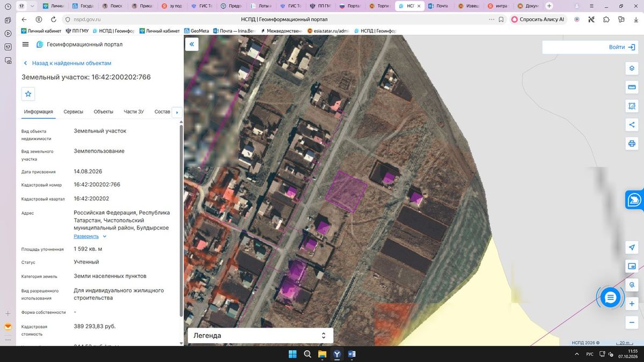Open Межведомственное bookmark
Screen dimensions: 644x362
(x=282, y=31)
